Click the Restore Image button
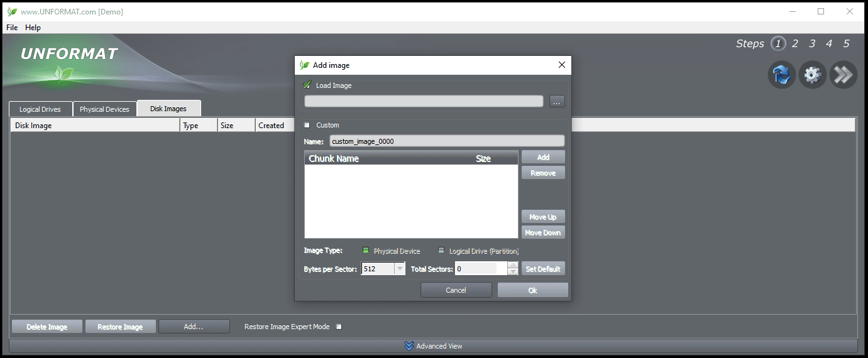The width and height of the screenshot is (868, 358). (x=120, y=327)
